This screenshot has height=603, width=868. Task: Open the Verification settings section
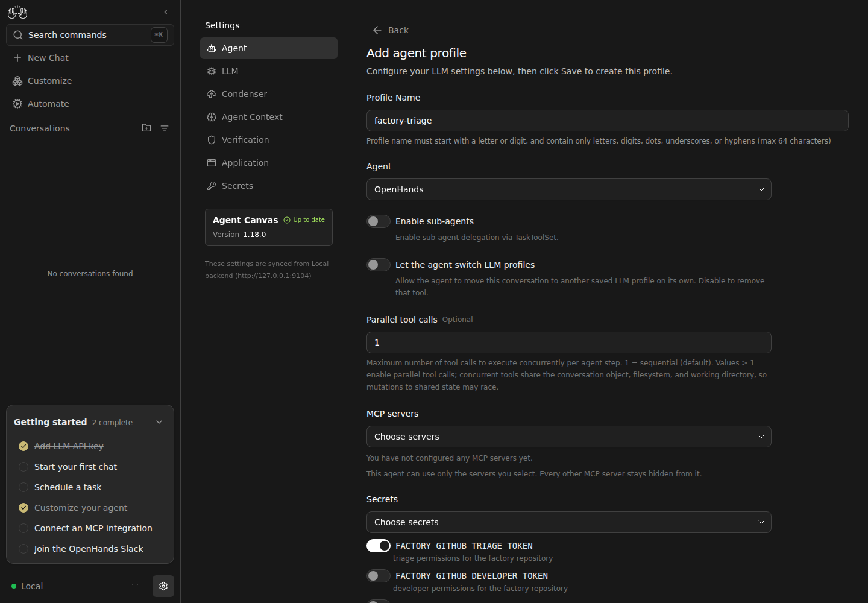269,140
